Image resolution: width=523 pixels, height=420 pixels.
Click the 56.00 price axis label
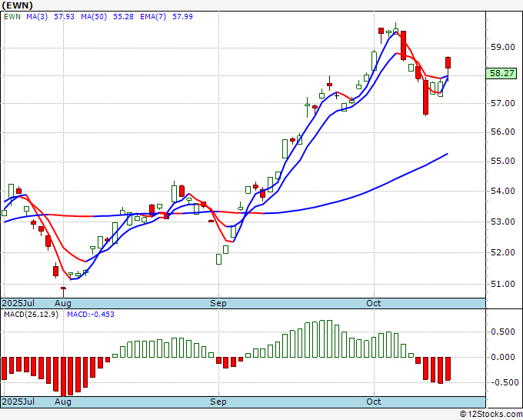coord(503,132)
